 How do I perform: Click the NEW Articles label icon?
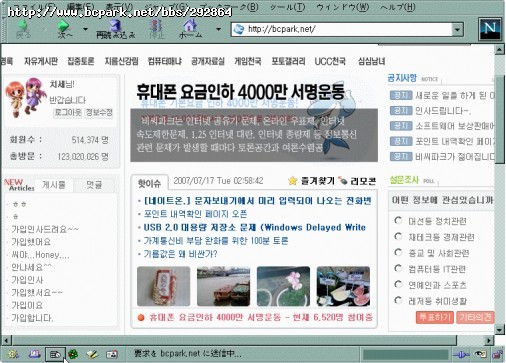(19, 185)
